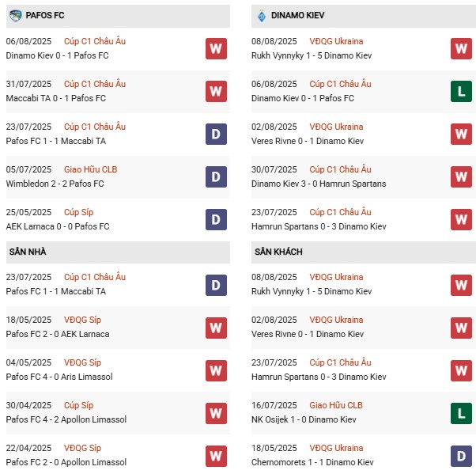Click D badge for Chernomorets 1-1 Dinamo Kiev
The height and width of the screenshot is (474, 476).
[461, 455]
